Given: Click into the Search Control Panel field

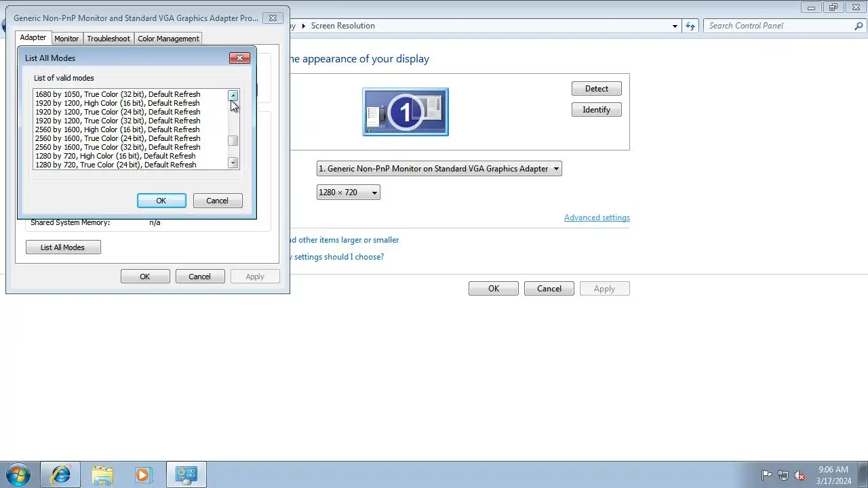Looking at the screenshot, I should [778, 26].
